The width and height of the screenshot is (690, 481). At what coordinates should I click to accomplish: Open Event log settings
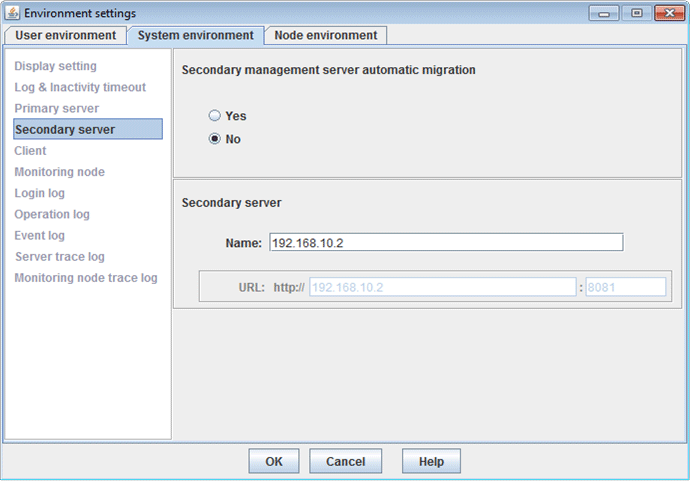pos(39,235)
